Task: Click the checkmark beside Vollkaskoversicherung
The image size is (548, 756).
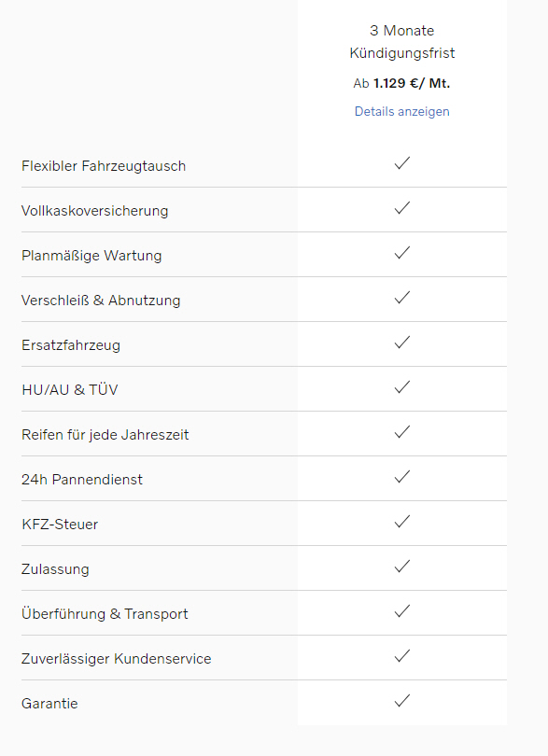Action: click(x=401, y=208)
